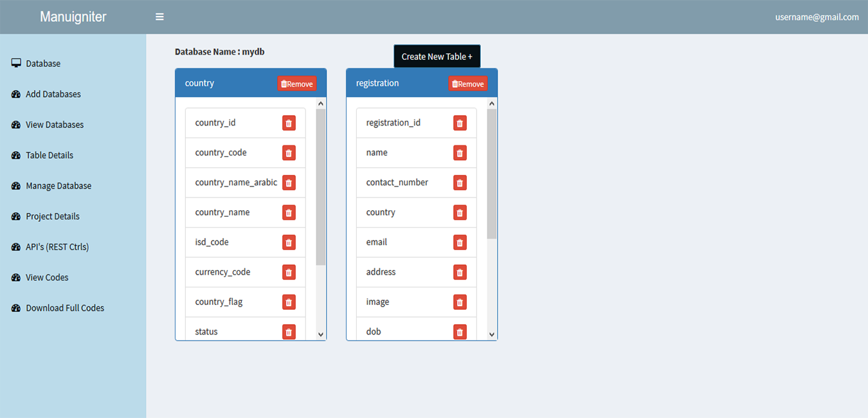
Task: Delete the country_flag field trash icon
Action: [289, 302]
